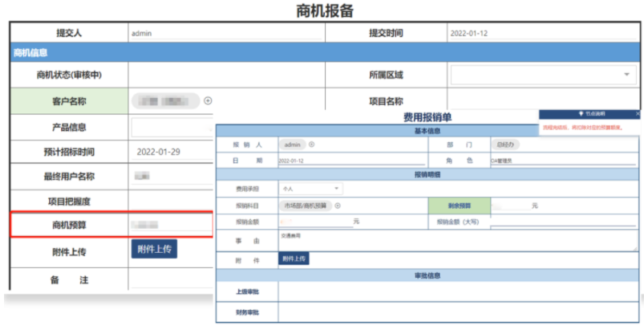This screenshot has height=330, width=644.
Task: Click the add icon beside 市场部/商机预算 chip
Action: (x=338, y=206)
